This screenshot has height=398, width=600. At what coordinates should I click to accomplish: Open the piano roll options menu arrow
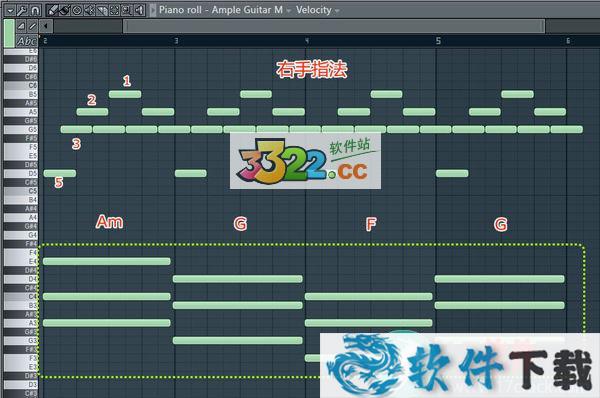[x=10, y=10]
